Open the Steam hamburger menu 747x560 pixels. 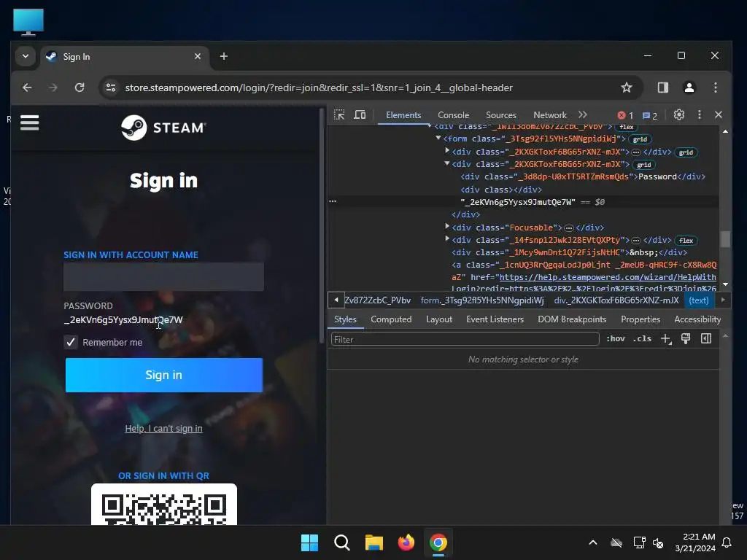[x=29, y=122]
